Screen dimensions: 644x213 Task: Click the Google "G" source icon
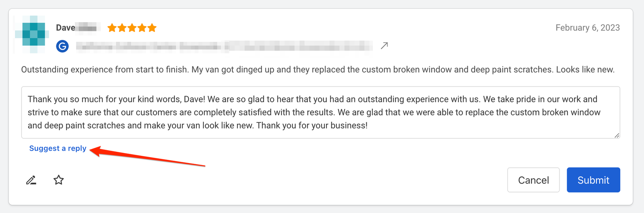click(x=62, y=46)
